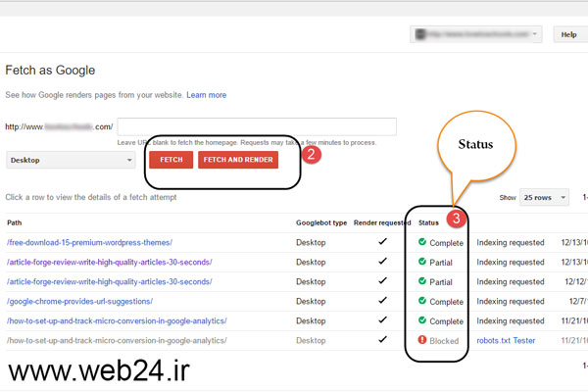This screenshot has width=588, height=392.
Task: Click the FETCH AND RENDER button
Action: [x=238, y=160]
